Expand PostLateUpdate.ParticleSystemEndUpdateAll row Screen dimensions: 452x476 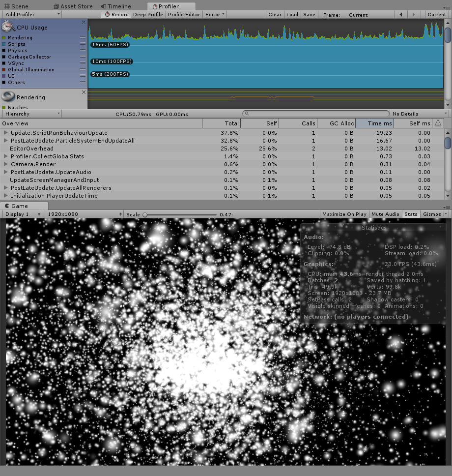tap(5, 141)
